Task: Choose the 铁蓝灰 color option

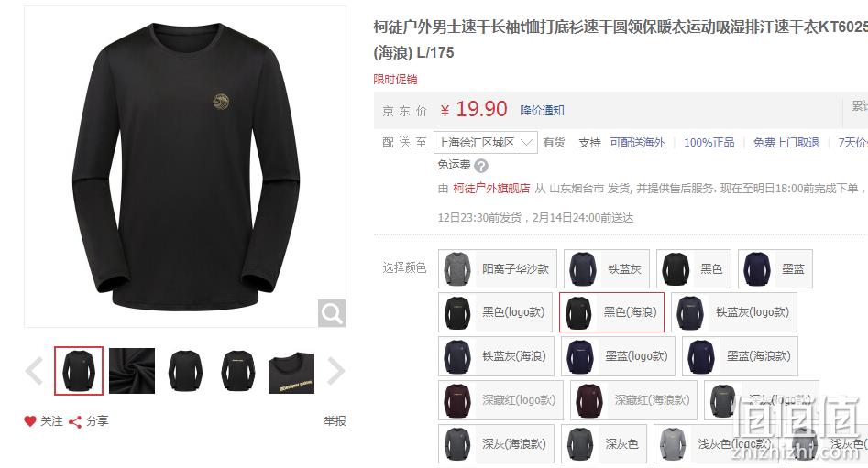Action: click(x=606, y=269)
